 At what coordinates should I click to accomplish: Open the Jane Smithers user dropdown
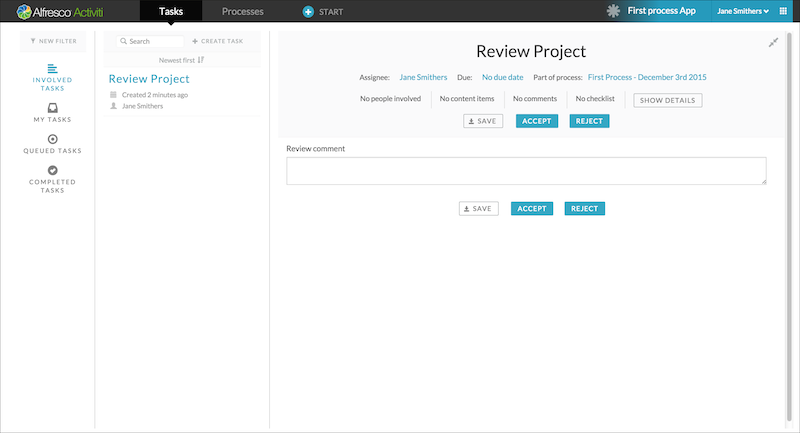pos(743,11)
